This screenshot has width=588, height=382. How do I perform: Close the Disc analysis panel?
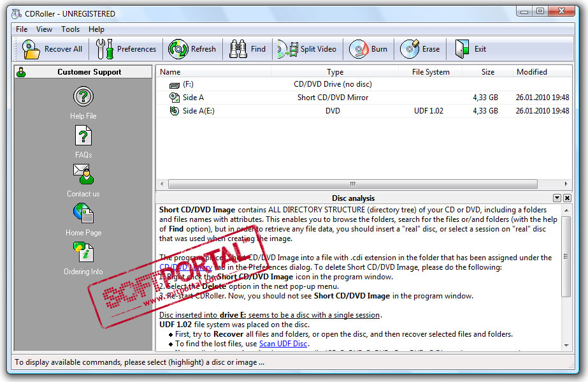pyautogui.click(x=568, y=198)
